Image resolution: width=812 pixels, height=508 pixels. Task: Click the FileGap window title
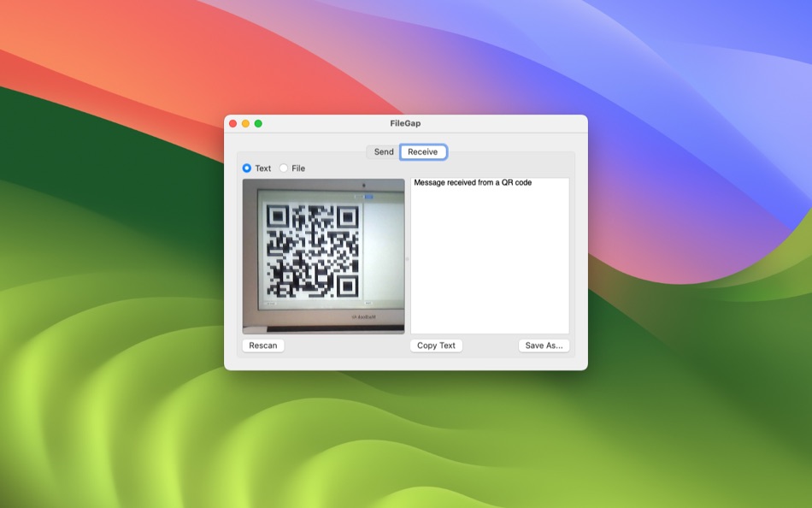click(405, 123)
